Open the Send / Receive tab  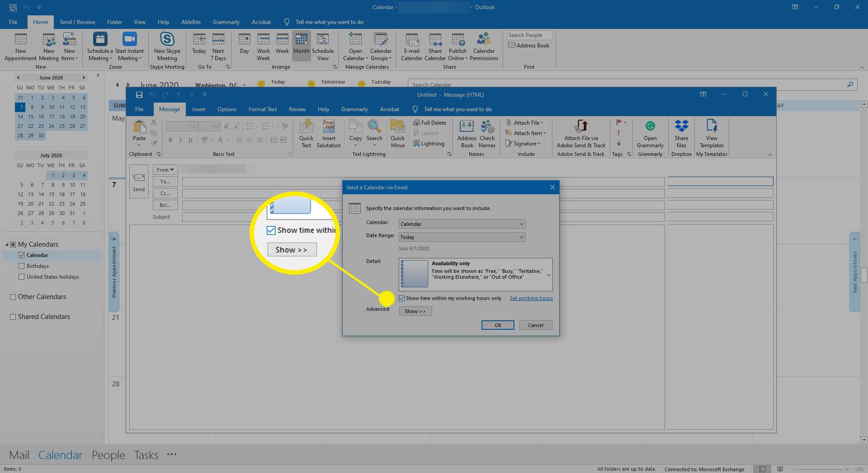[x=77, y=22]
